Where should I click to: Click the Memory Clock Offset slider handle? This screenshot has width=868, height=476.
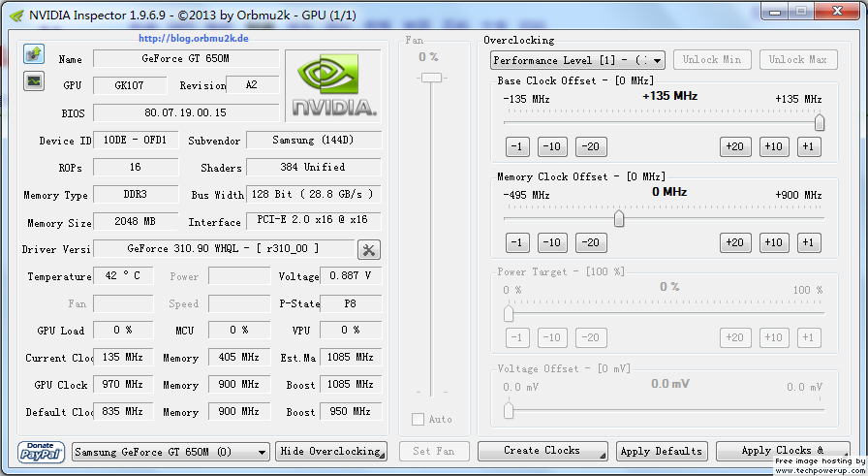click(x=619, y=219)
